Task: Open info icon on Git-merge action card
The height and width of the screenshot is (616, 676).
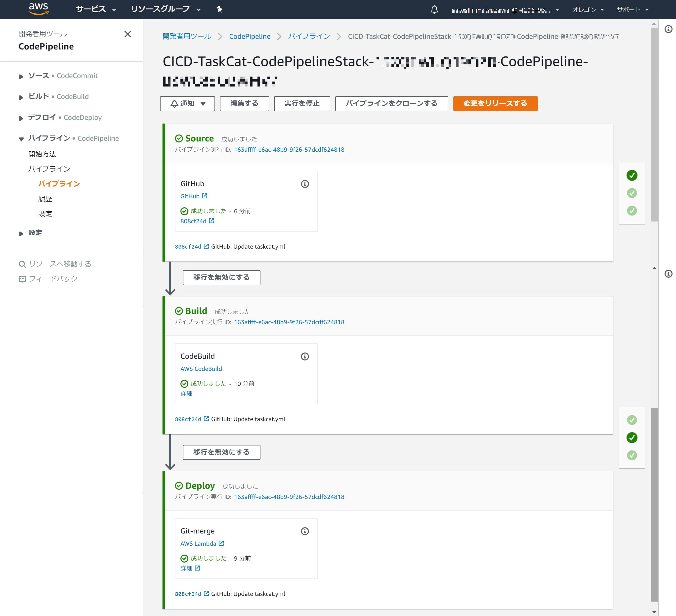Action: 305,531
